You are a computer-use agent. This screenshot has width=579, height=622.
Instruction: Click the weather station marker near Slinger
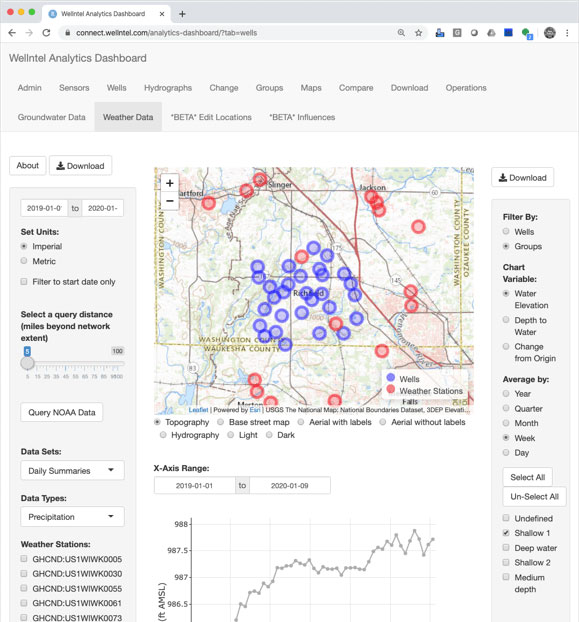(260, 180)
